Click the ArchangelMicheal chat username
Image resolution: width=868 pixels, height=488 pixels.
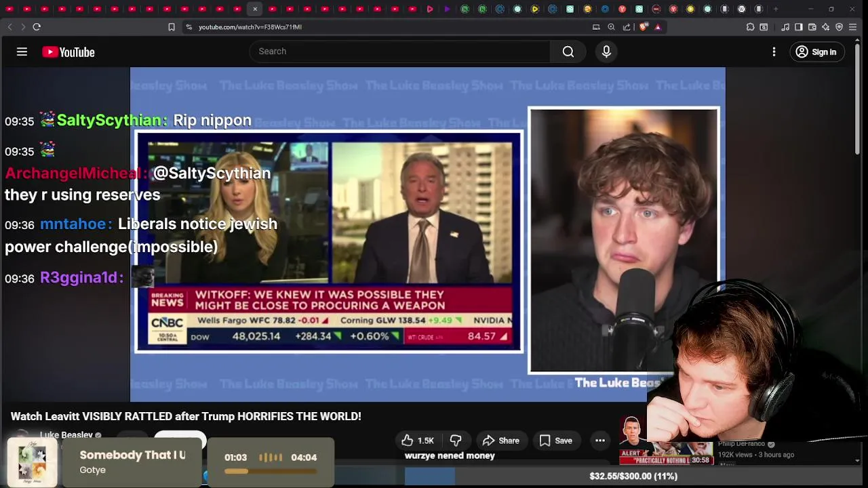coord(75,173)
